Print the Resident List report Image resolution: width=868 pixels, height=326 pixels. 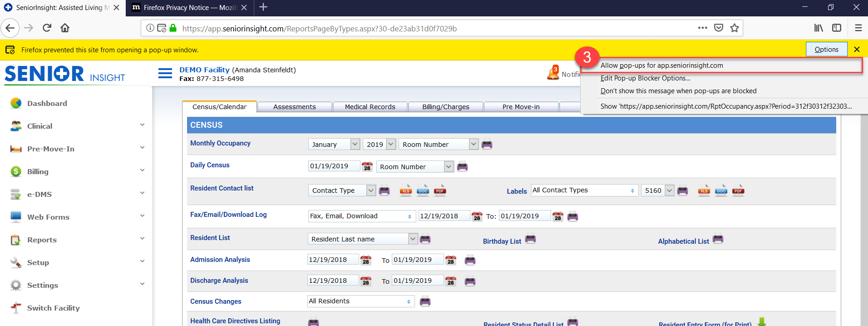click(x=425, y=239)
